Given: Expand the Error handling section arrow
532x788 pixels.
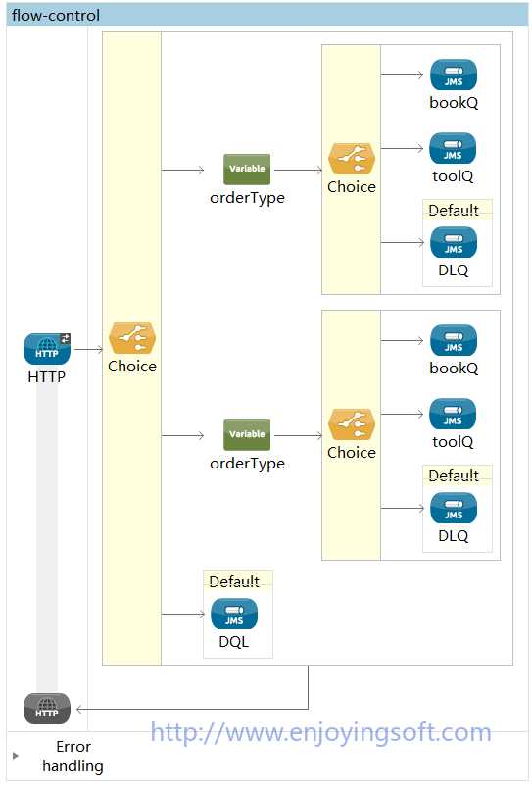Looking at the screenshot, I should [x=16, y=756].
